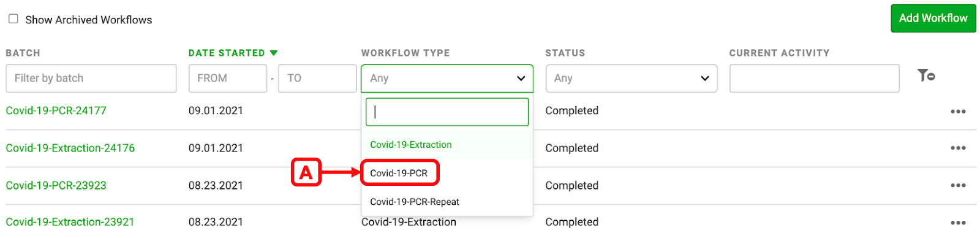Enable Show Archived Workflows checkbox
Viewport: 980px width, 238px height.
coord(13,19)
